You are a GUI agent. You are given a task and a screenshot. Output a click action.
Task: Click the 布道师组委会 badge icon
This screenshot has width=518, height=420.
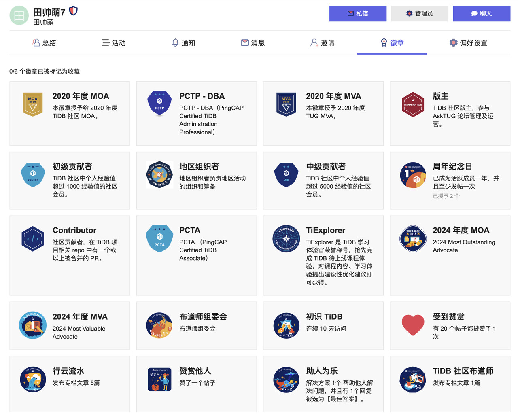point(159,325)
